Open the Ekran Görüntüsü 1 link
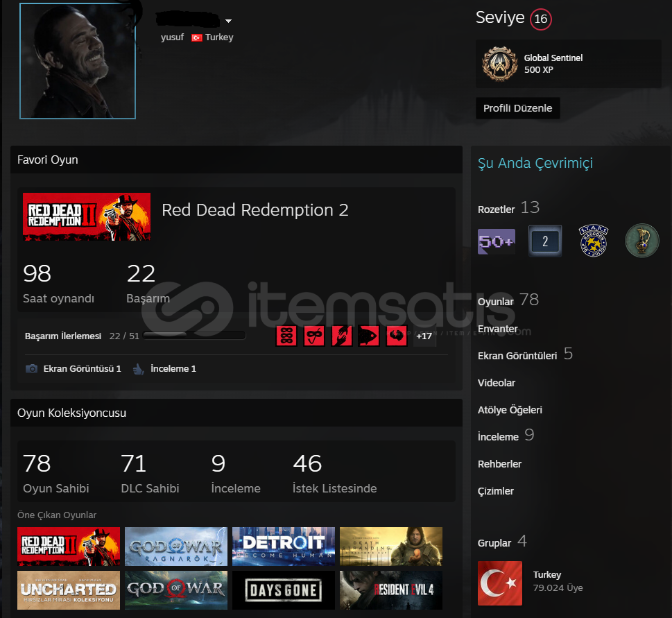 click(83, 368)
